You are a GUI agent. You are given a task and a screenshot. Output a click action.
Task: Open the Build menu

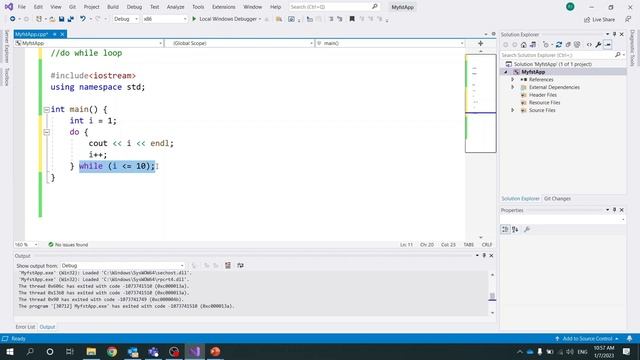(113, 7)
